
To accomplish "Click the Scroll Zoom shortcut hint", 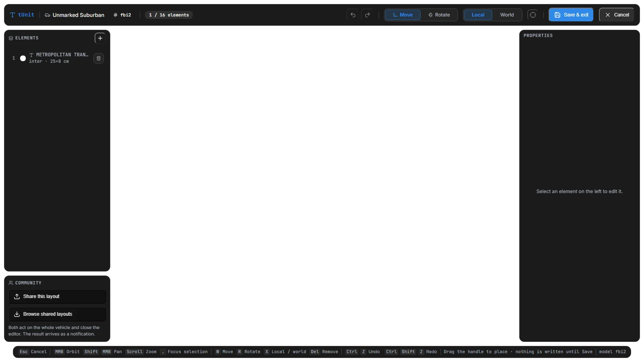I will coord(141,352).
